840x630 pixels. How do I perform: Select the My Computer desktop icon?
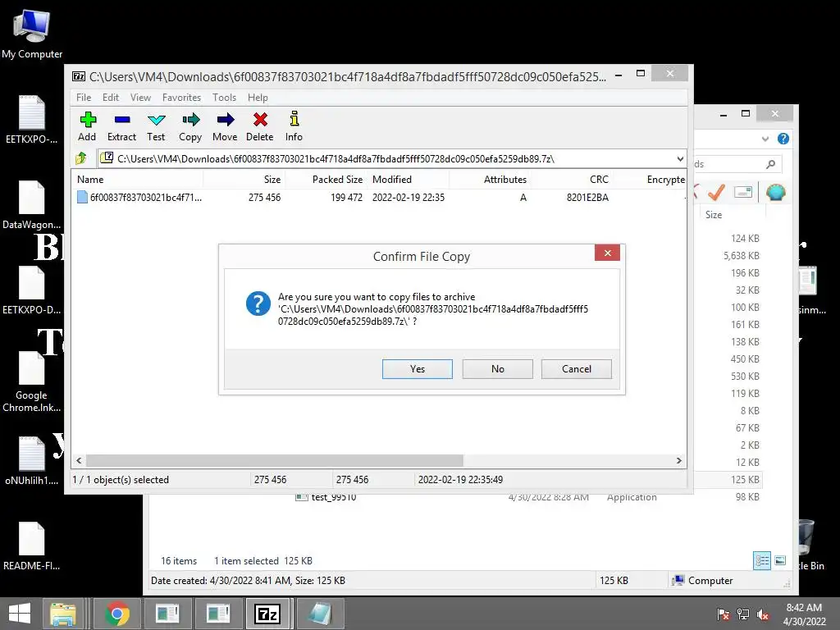32,34
